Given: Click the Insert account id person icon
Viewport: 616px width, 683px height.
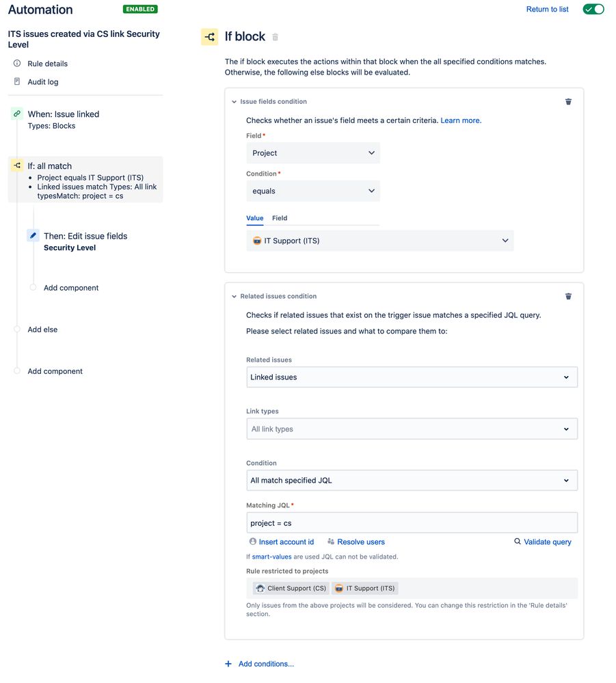Looking at the screenshot, I should [x=253, y=541].
